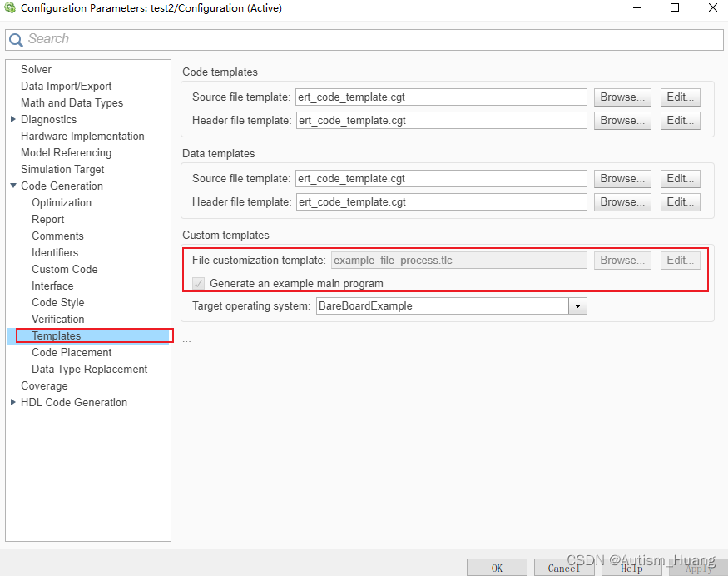The image size is (728, 576).
Task: Edit the code templates header file
Action: tap(681, 121)
